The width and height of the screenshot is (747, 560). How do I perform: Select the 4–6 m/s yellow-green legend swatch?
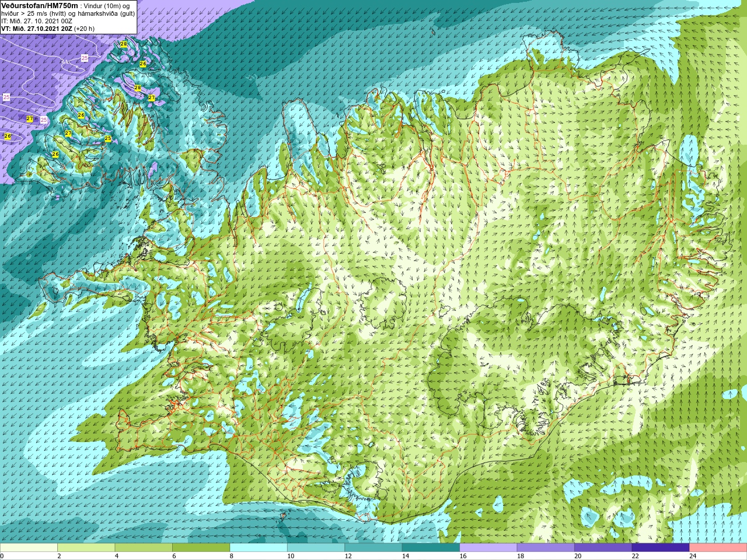pos(144,548)
